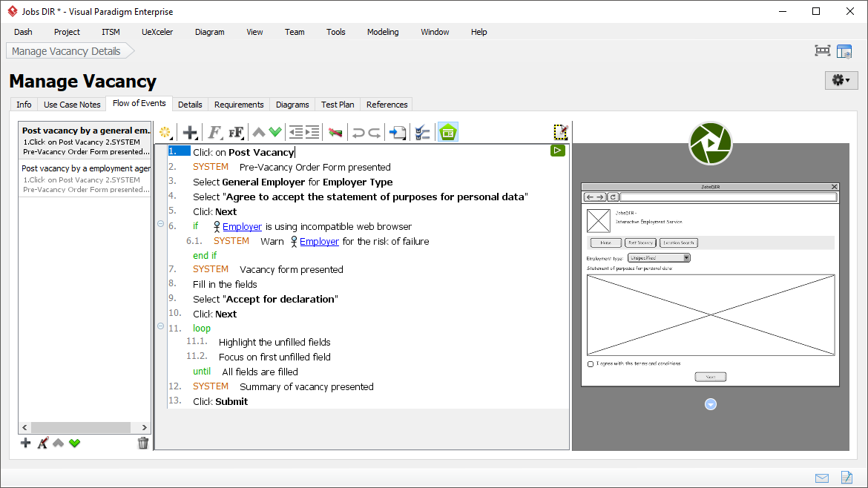Undo the last edit in flow editor
This screenshot has width=868, height=488.
tap(358, 133)
